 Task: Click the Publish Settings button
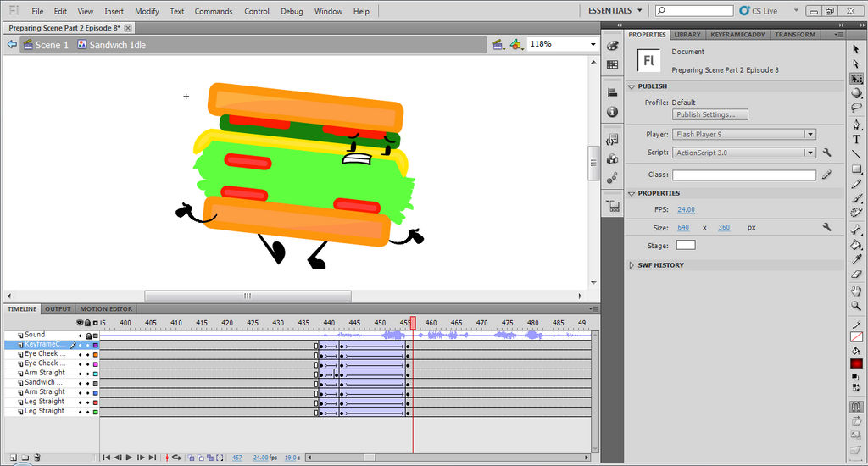pyautogui.click(x=710, y=114)
